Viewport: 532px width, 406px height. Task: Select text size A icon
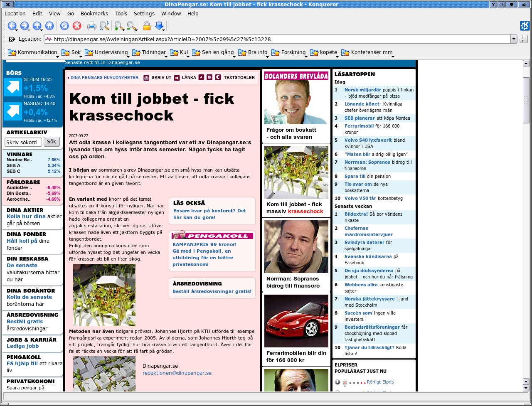tap(201, 77)
